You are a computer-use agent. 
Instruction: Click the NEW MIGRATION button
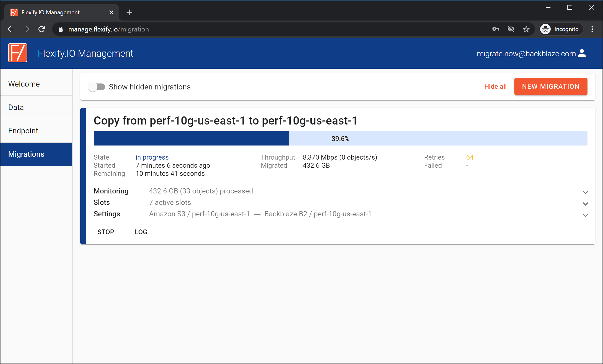pyautogui.click(x=551, y=86)
